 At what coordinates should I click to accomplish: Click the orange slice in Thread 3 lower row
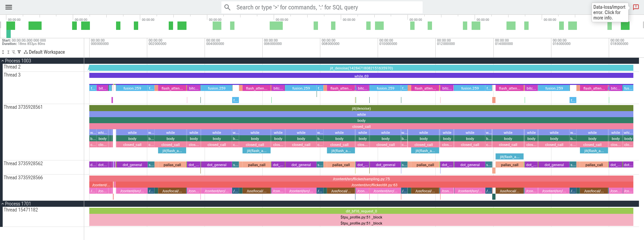[494, 100]
